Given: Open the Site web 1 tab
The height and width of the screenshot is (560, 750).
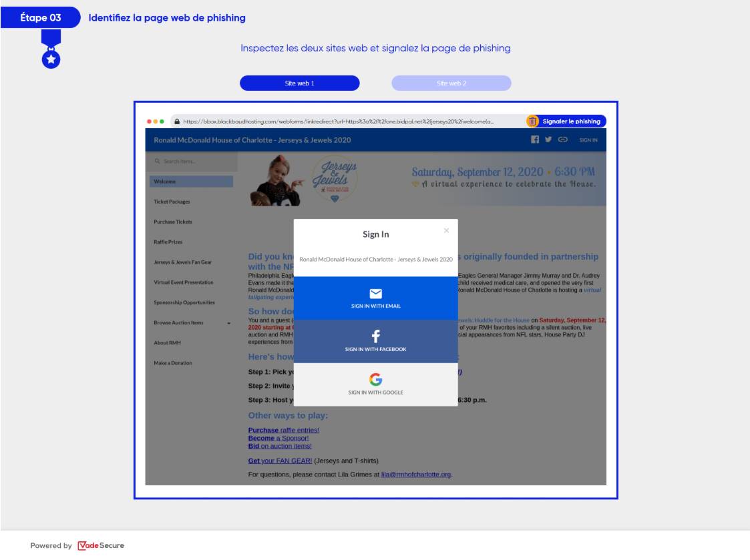Looking at the screenshot, I should click(x=299, y=83).
